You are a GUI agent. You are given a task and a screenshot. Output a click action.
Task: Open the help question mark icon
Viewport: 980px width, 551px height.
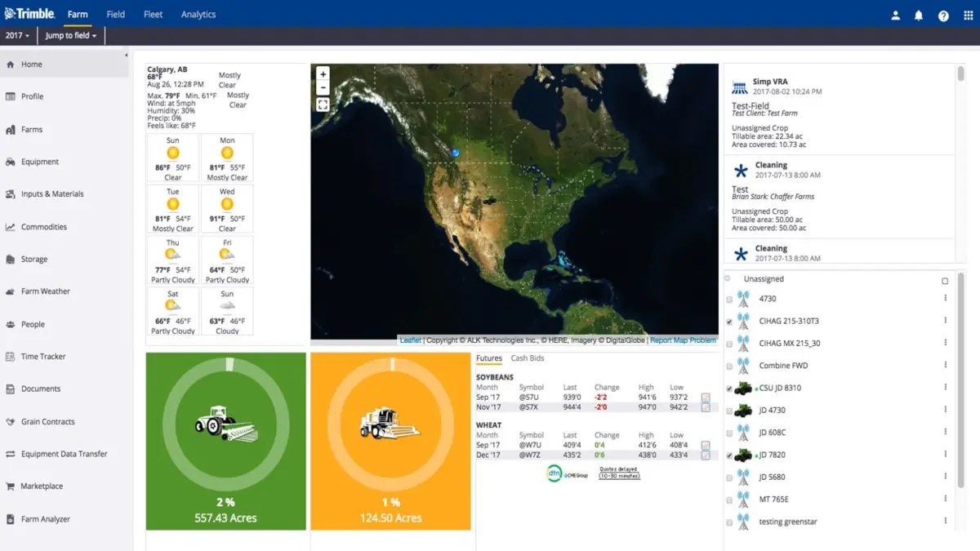point(943,15)
